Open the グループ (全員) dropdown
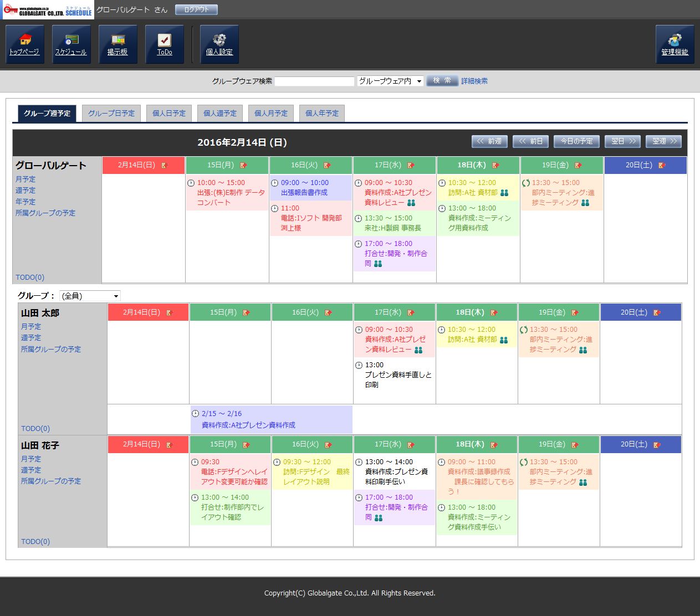Viewport: 700px width, 616px height. pos(90,296)
